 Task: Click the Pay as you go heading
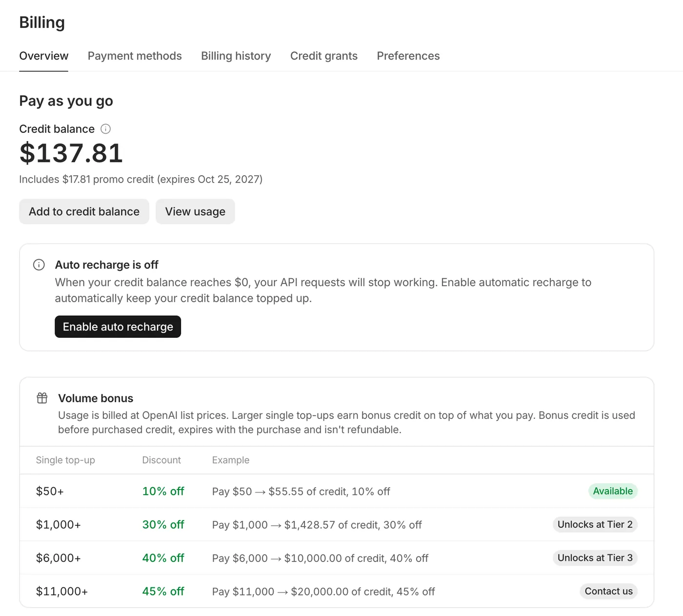(x=66, y=101)
